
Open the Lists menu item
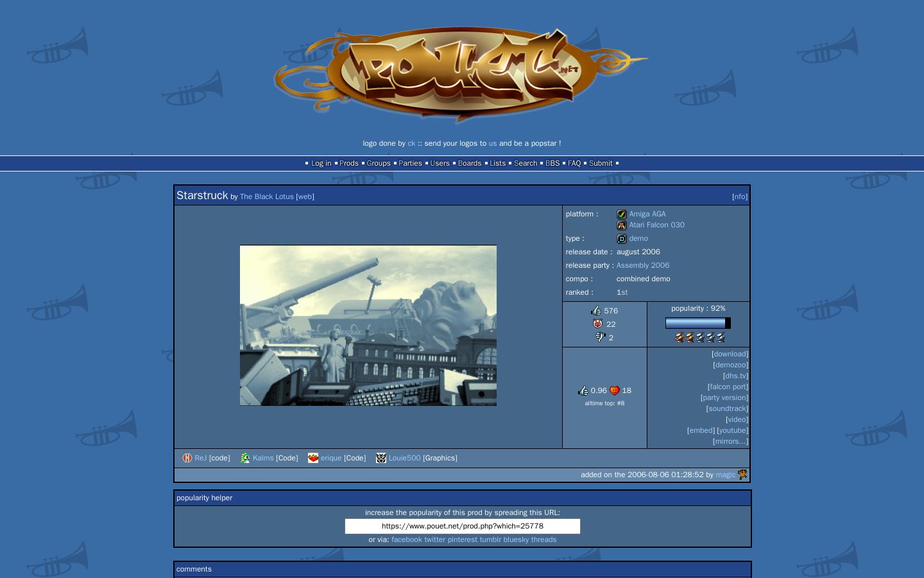point(498,163)
